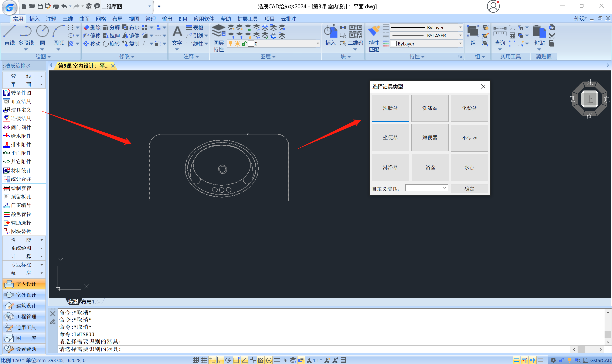Click the command line input field
The image size is (612, 364).
(295, 349)
